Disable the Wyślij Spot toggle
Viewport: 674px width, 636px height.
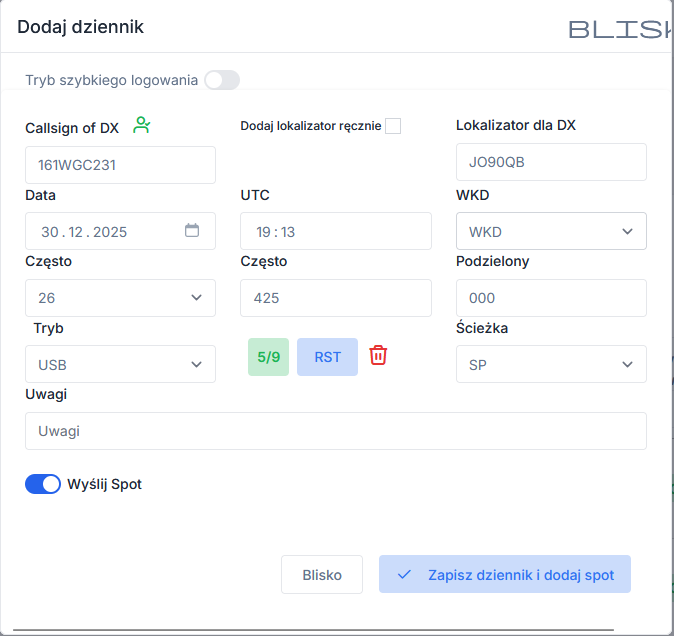point(43,484)
